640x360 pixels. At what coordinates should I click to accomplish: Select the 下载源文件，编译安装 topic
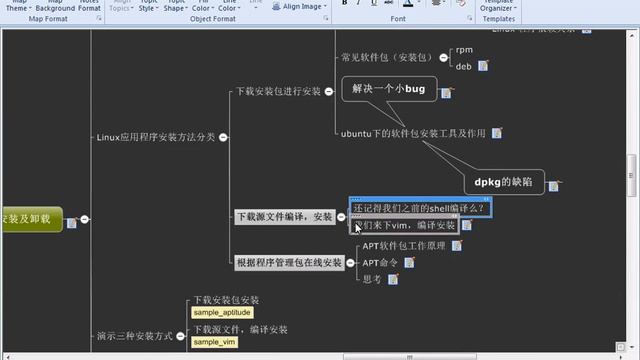click(240, 330)
